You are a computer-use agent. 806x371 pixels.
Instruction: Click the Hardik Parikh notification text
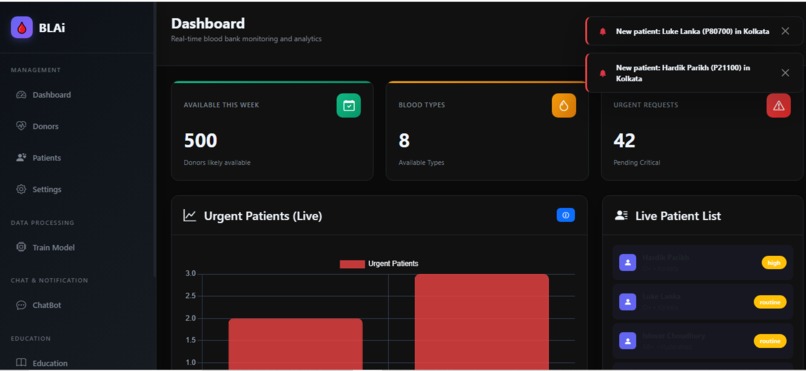[x=683, y=73]
